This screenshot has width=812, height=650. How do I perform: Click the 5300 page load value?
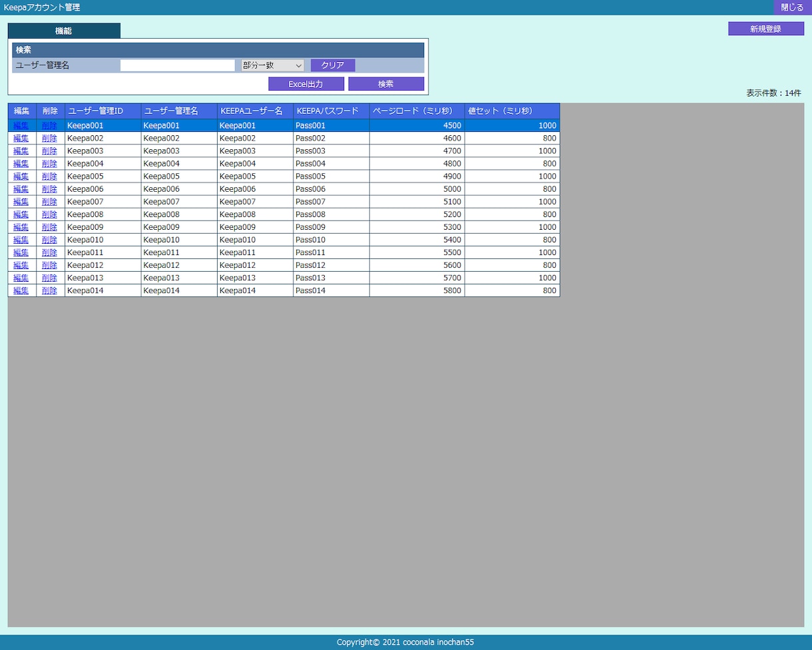(x=417, y=226)
